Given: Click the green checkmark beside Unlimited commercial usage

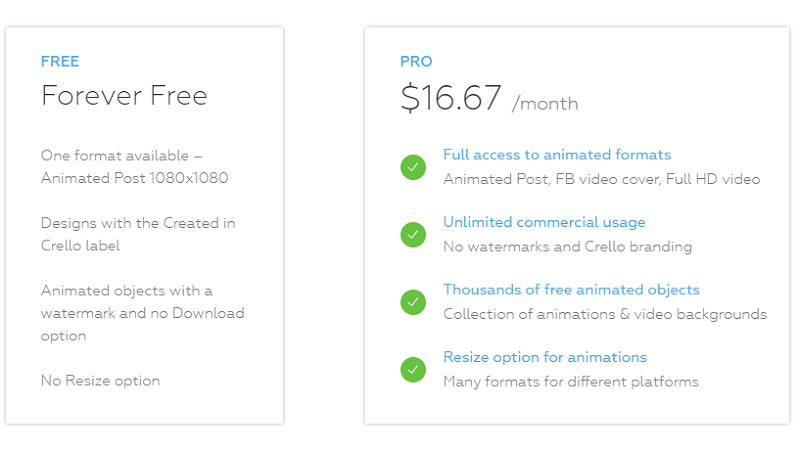Looking at the screenshot, I should 413,235.
